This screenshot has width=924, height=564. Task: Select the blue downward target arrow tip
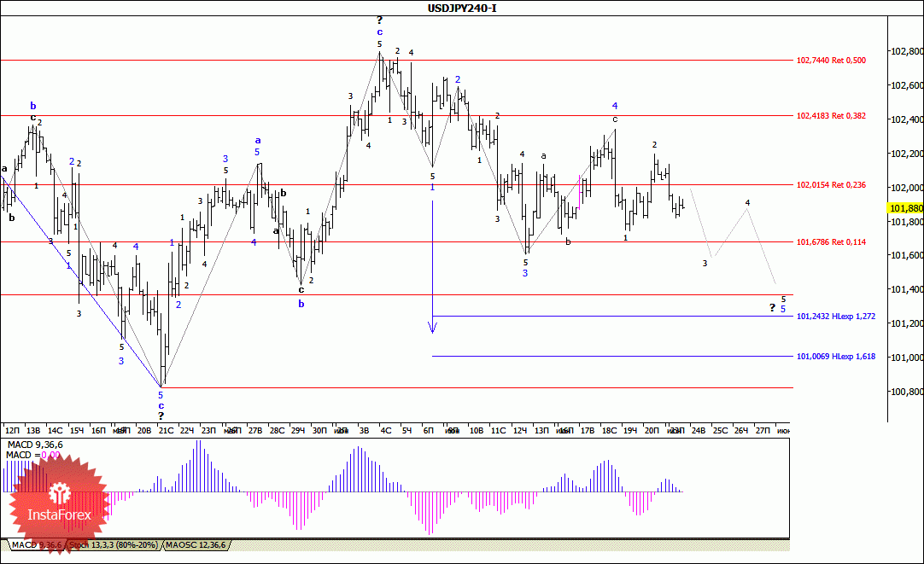pos(433,329)
